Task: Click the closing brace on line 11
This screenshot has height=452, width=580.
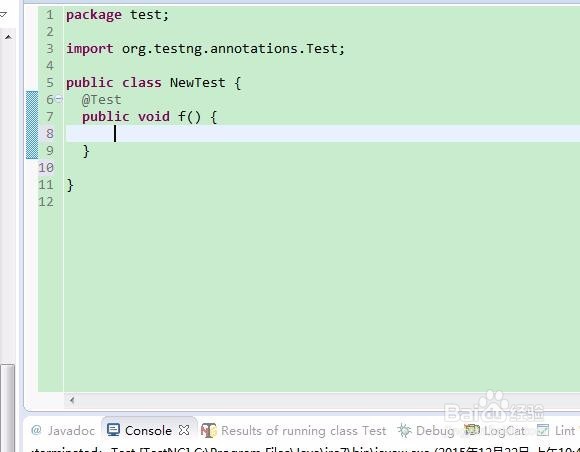Action: click(x=70, y=185)
